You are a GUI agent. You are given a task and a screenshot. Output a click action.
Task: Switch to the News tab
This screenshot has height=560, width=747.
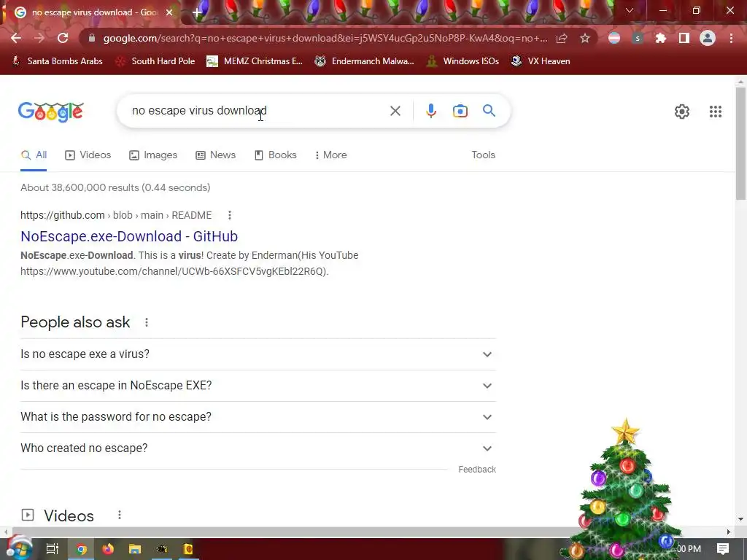(215, 155)
